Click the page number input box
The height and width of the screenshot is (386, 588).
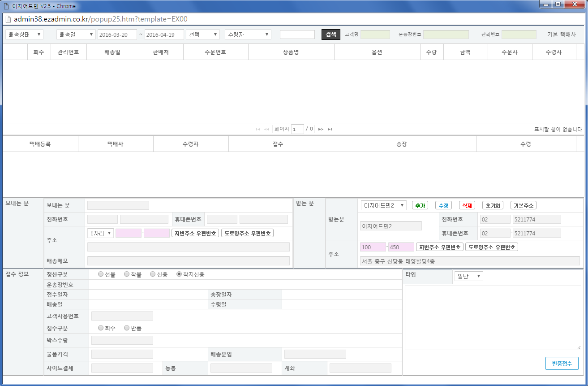click(297, 129)
